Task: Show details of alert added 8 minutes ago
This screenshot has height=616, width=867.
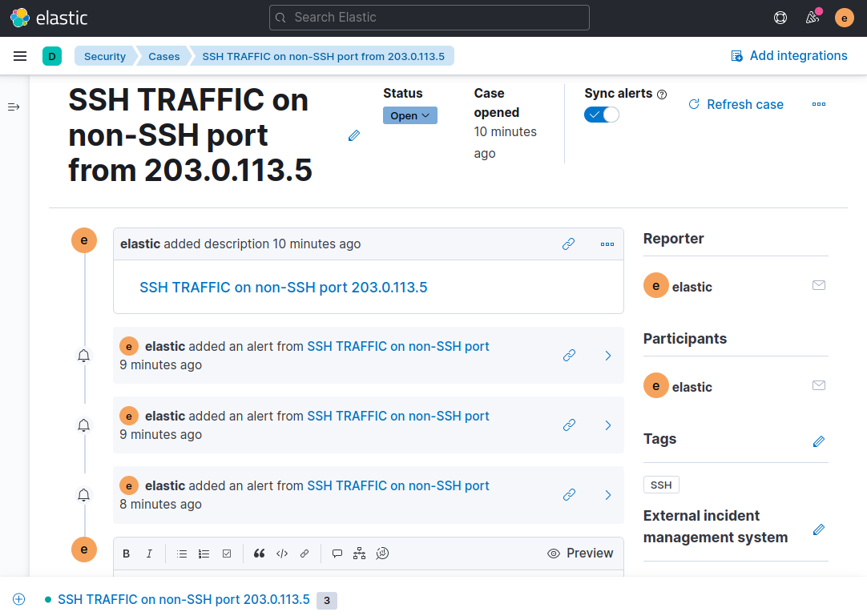Action: (x=607, y=495)
